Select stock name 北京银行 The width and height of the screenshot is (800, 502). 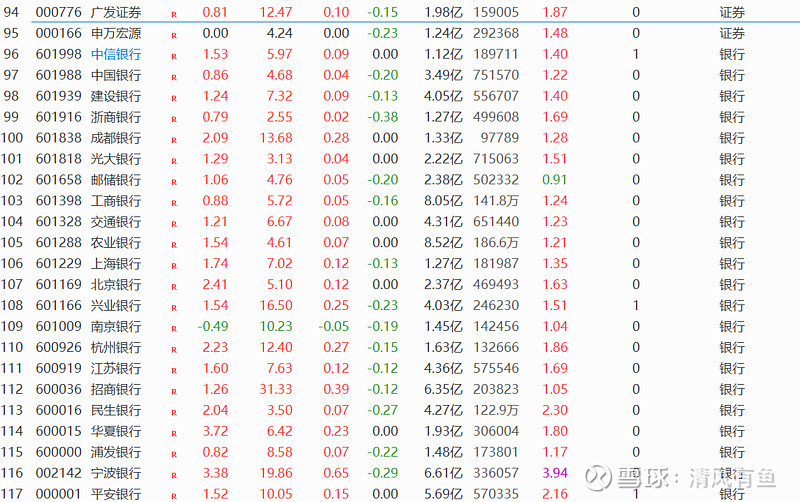pos(116,284)
